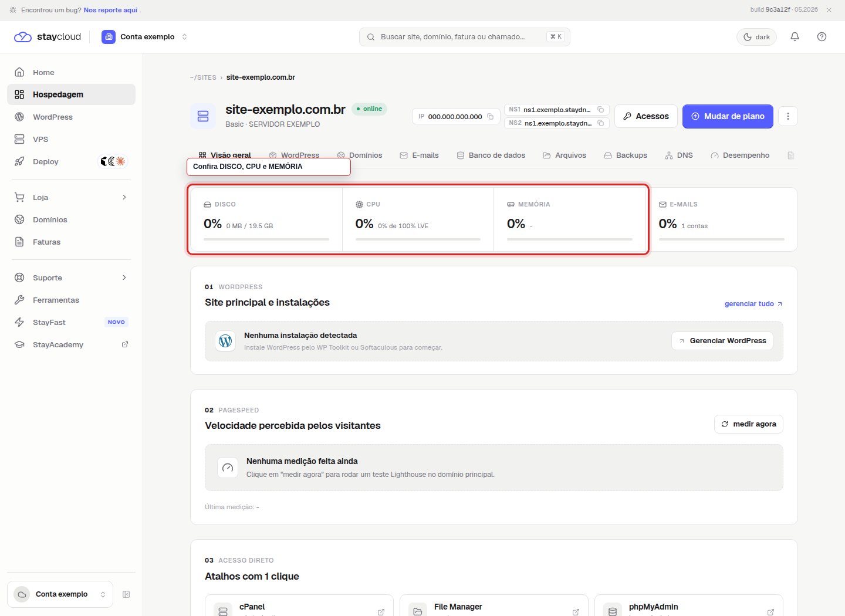
Task: Expand the Conta exemplo account switcher in header
Action: [x=144, y=36]
